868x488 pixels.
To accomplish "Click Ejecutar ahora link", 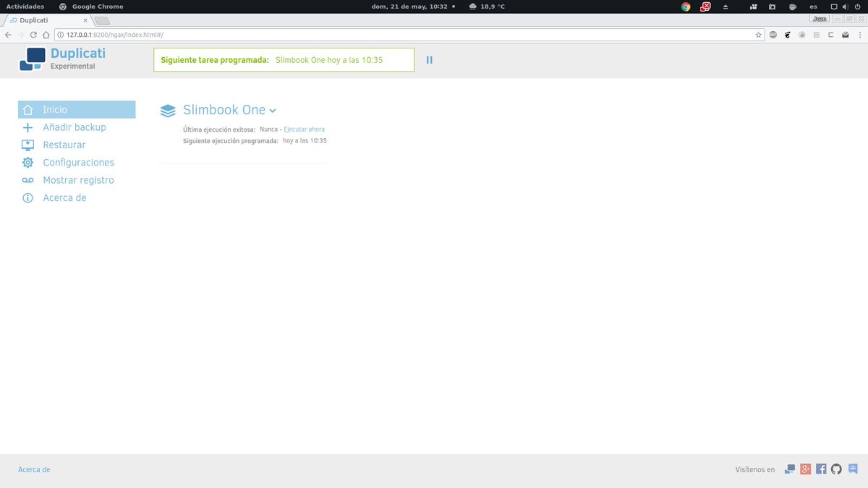I will tap(304, 129).
